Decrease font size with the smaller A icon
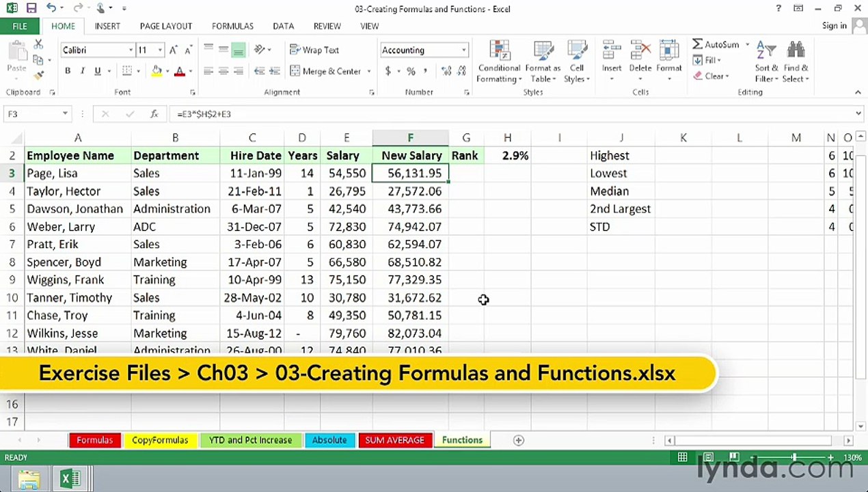 tap(188, 50)
